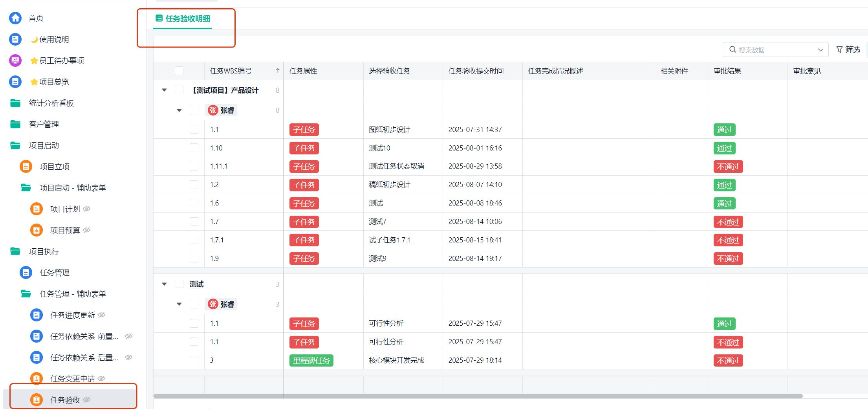Click into the 搜索数据 search field
This screenshot has width=868, height=409.
(776, 50)
